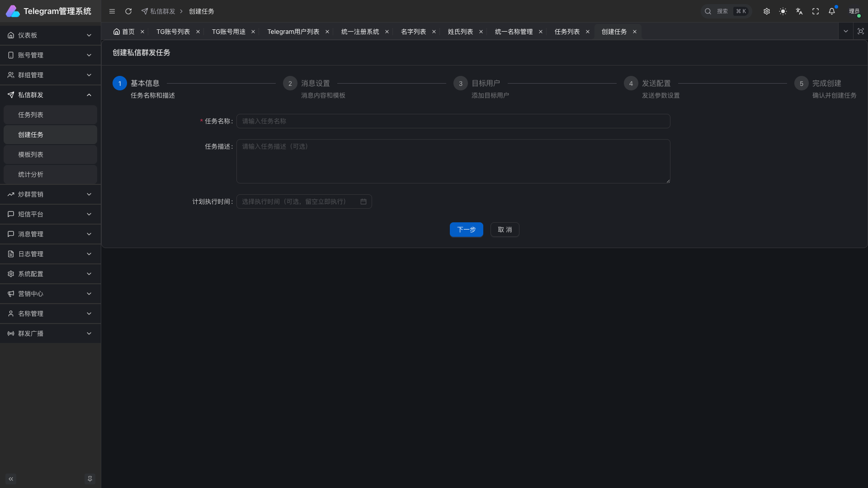
Task: Pin the sidebar with the pin icon
Action: (x=90, y=479)
